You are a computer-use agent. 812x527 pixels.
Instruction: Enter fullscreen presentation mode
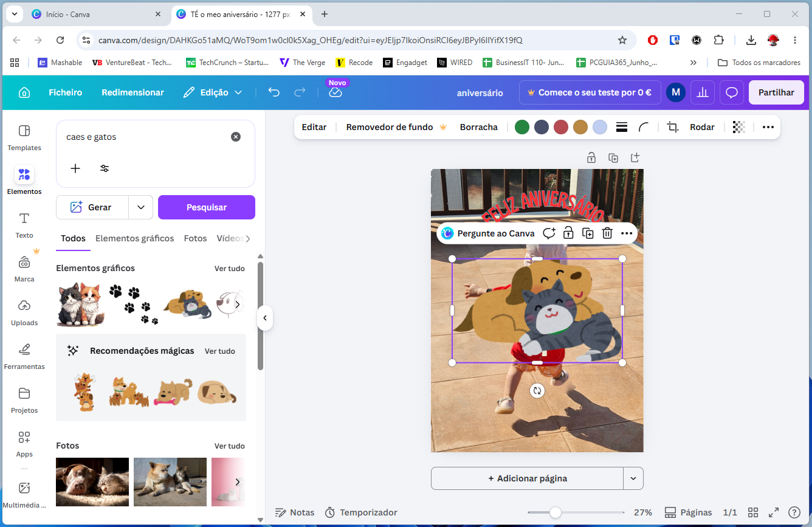coord(774,512)
